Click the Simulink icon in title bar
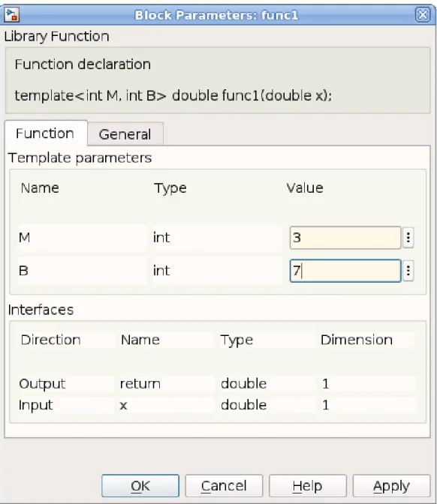Viewport: 437px width, 504px height. 12,15
